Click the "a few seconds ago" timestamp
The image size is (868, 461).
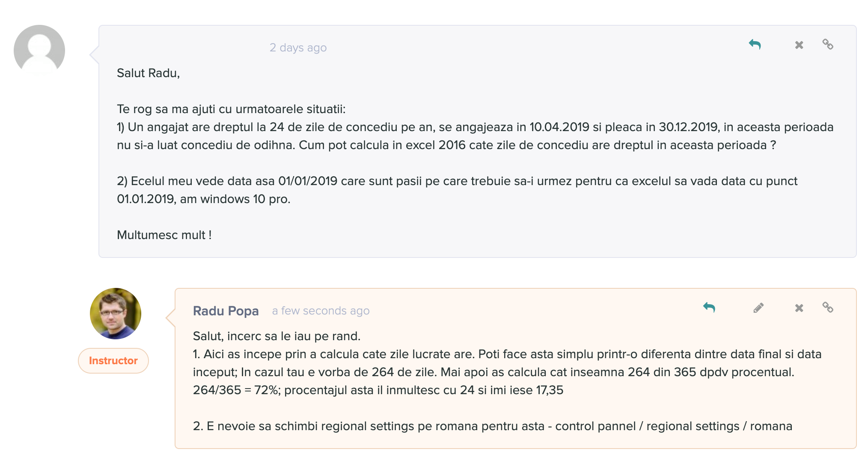321,311
